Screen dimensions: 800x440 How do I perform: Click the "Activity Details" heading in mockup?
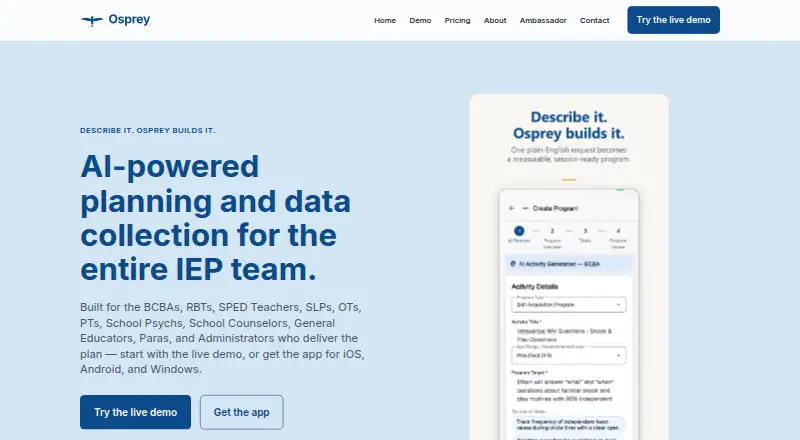pos(534,287)
